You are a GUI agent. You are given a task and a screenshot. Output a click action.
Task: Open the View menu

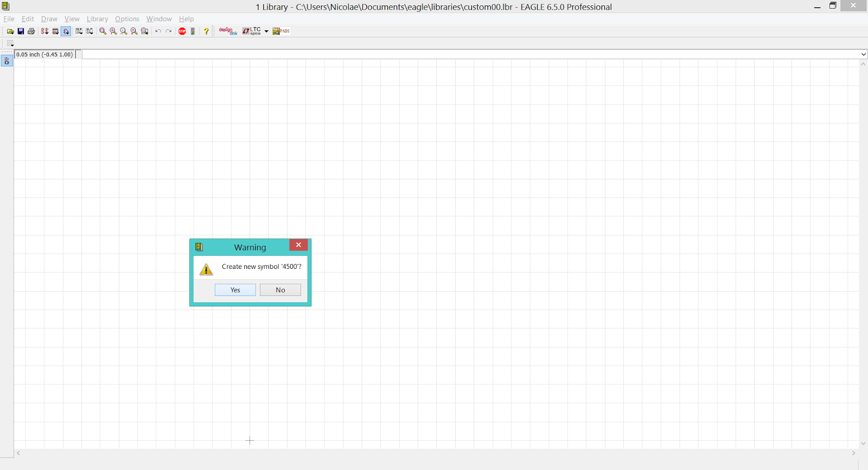pyautogui.click(x=72, y=19)
